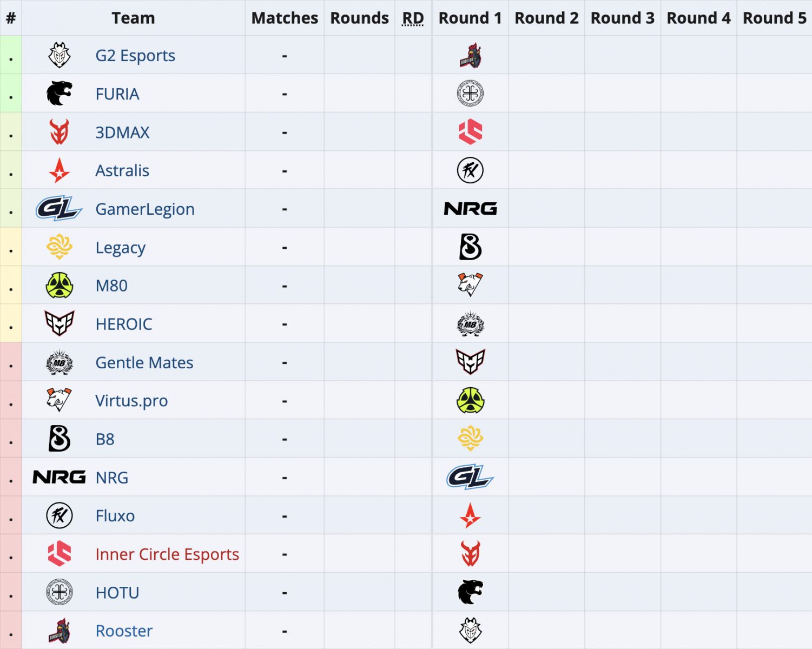Open the Gentle Mates team page
Viewport: 812px width, 649px height.
coord(144,362)
